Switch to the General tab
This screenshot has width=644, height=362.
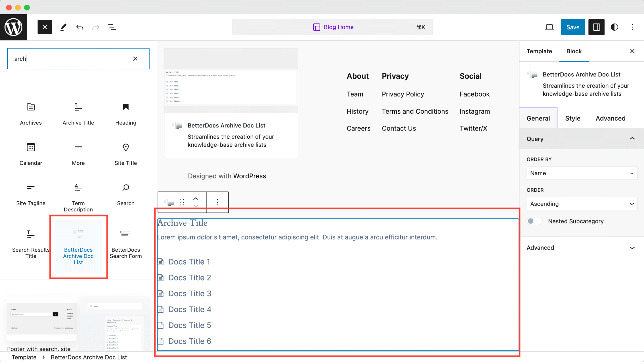click(x=538, y=118)
